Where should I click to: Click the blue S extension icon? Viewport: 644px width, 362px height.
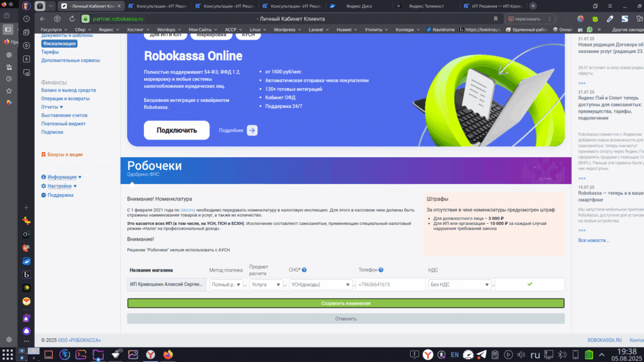625,19
